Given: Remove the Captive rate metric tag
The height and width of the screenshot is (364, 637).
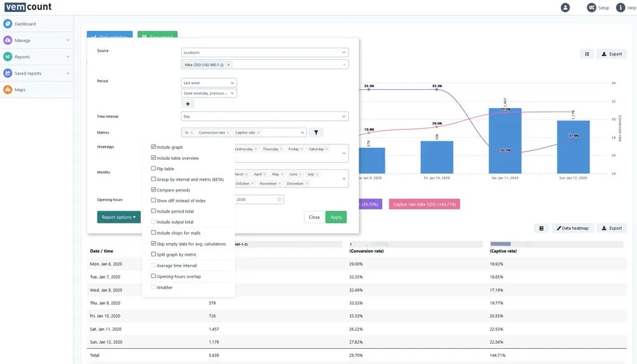Looking at the screenshot, I should tap(259, 133).
